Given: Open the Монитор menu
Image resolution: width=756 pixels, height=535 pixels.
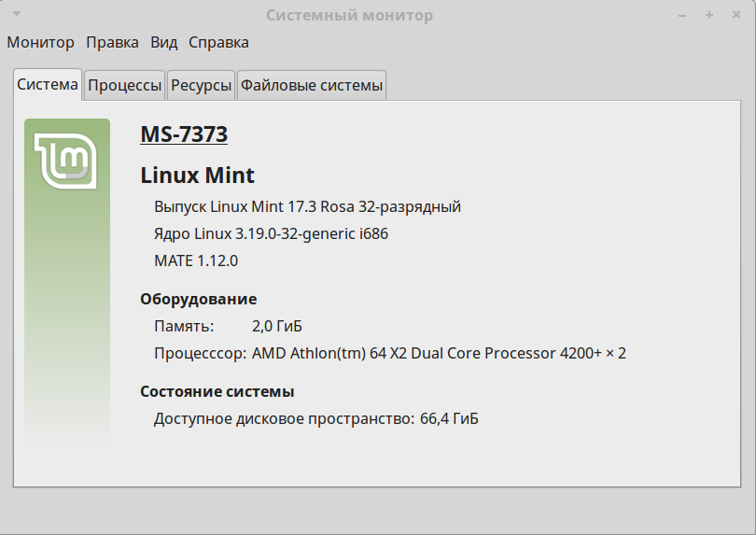Looking at the screenshot, I should coord(40,42).
